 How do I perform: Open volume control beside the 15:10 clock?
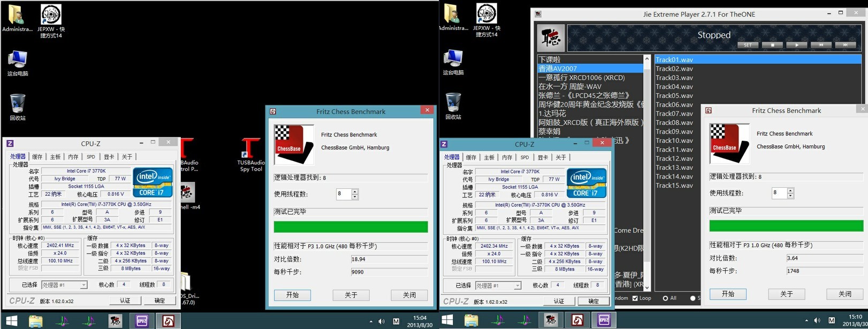coord(817,320)
